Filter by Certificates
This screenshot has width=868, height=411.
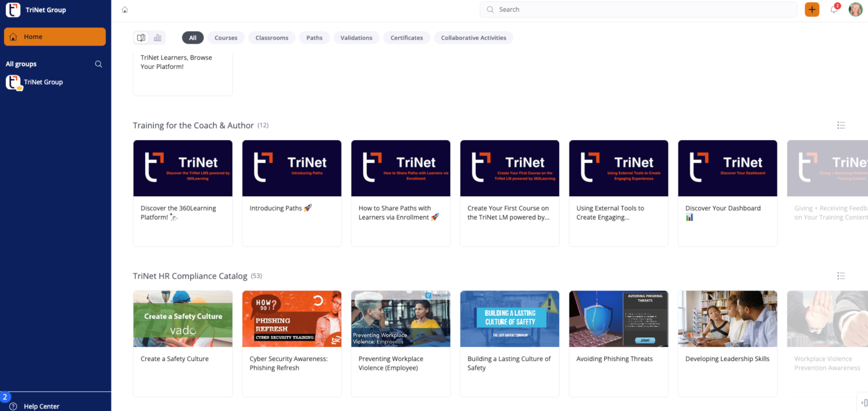[407, 38]
